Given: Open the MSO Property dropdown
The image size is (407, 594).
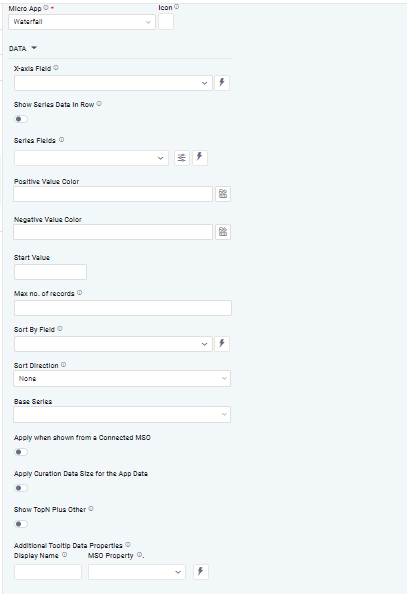Looking at the screenshot, I should coord(137,572).
